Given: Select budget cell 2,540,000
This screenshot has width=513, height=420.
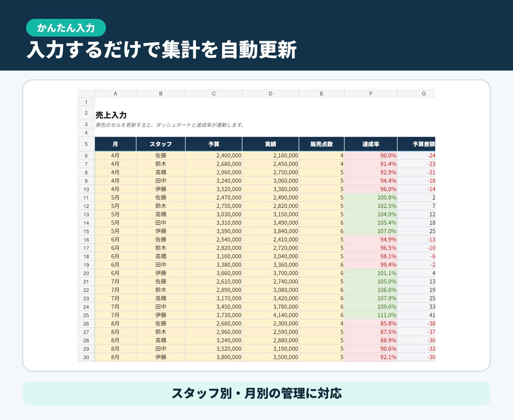Looking at the screenshot, I should [214, 239].
